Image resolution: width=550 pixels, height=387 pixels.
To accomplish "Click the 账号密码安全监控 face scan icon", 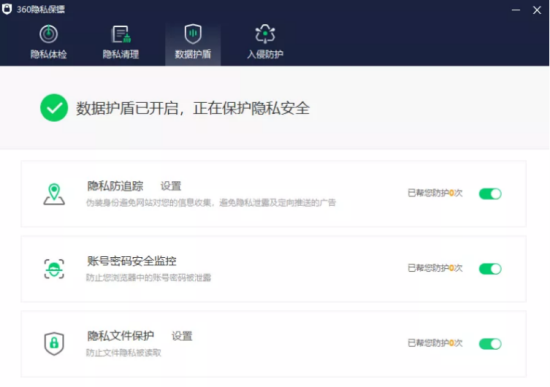I will [54, 269].
